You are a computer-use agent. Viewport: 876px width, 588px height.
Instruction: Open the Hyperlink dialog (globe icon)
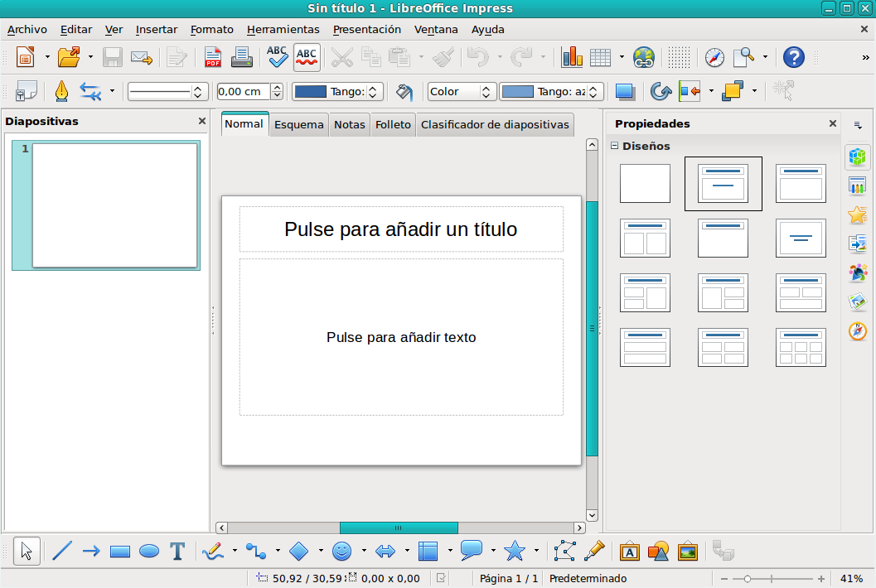tap(643, 57)
